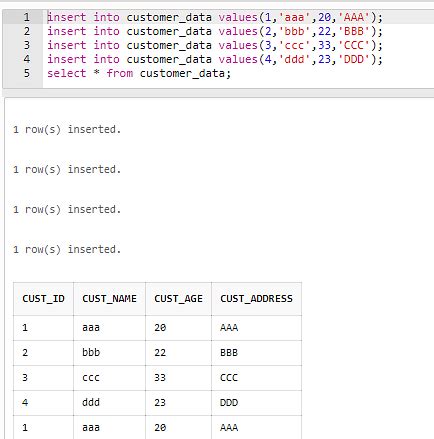Click the 'DDD' string literal in editor line 4

click(x=354, y=59)
